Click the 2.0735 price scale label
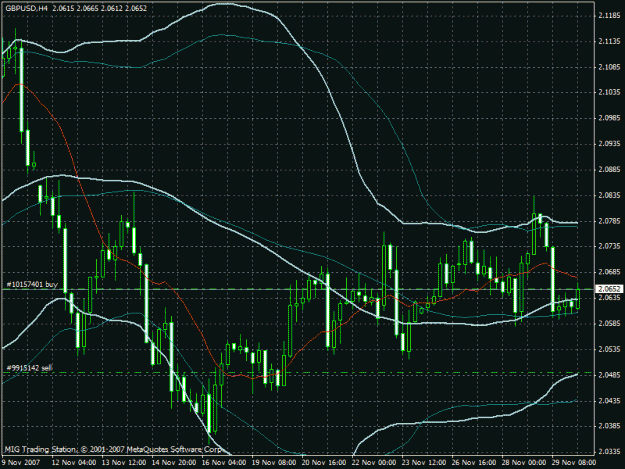This screenshot has width=625, height=469. [x=609, y=246]
